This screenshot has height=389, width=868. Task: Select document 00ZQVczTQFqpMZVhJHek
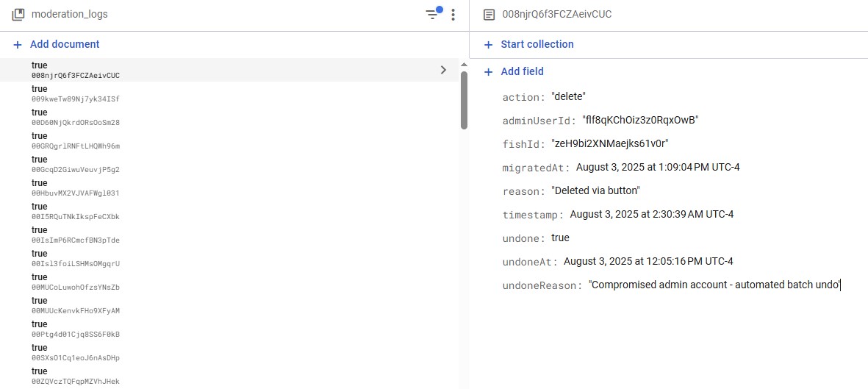pos(230,376)
